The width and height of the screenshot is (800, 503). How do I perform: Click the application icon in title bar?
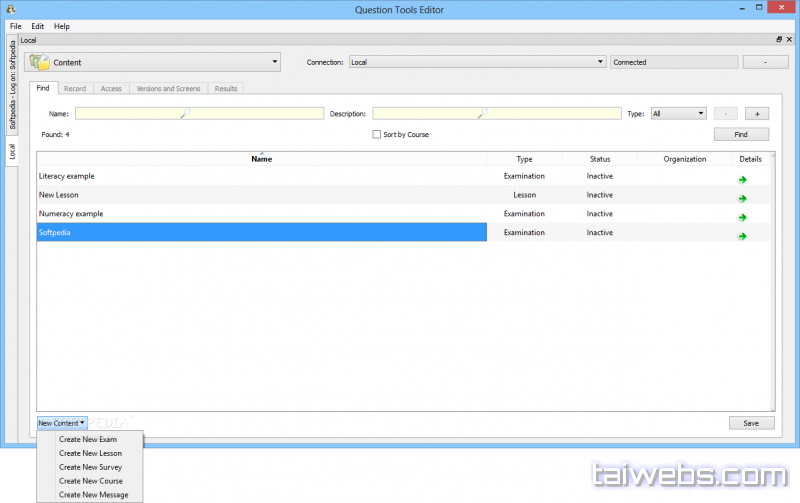(9, 9)
